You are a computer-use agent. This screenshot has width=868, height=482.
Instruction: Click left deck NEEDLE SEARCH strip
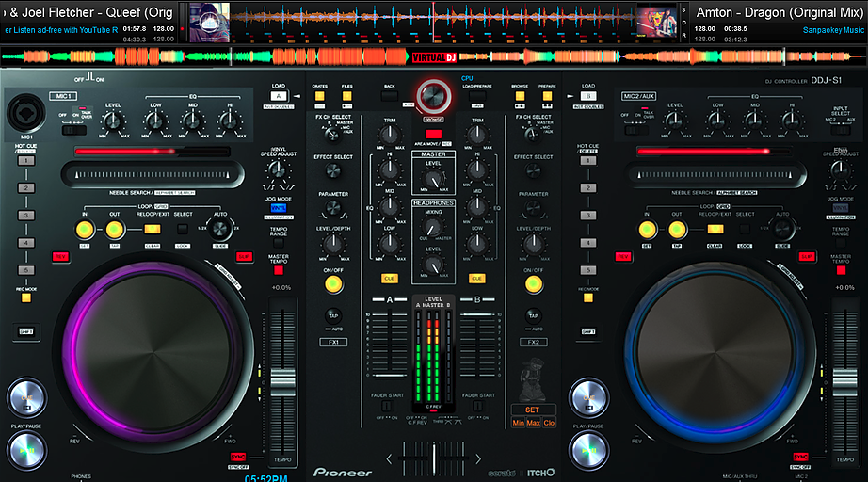(x=153, y=174)
